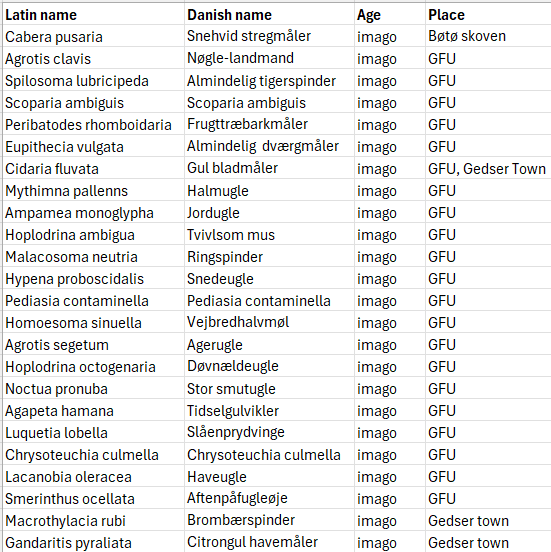Screen dimensions: 551x552
Task: Click the Slåenprydvinge cell
Action: click(x=269, y=432)
